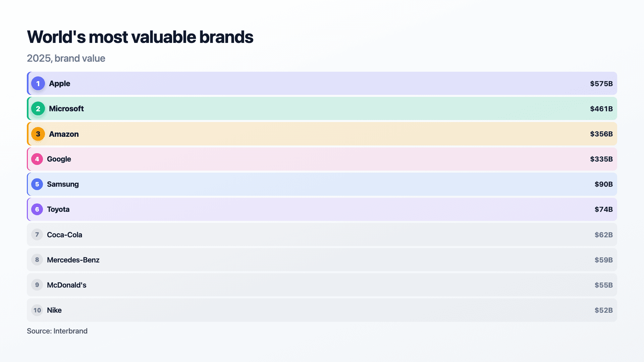This screenshot has width=644, height=362.
Task: Select the gray rank 10 badge
Action: (37, 310)
